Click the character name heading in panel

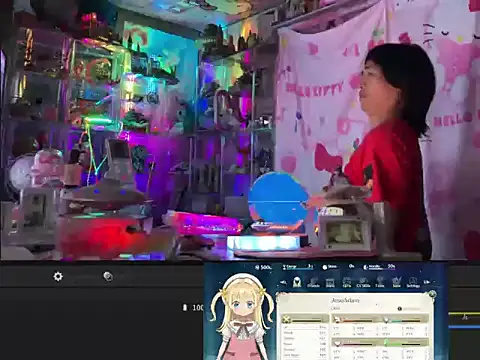[345, 300]
